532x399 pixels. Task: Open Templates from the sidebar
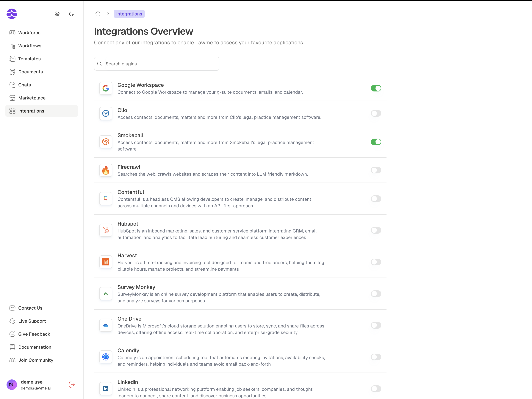[x=29, y=59]
